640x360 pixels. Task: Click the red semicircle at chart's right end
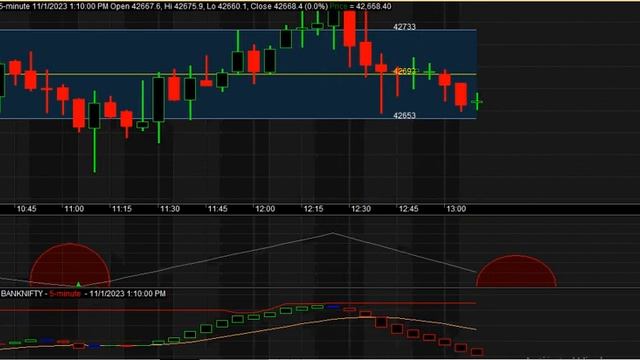click(516, 271)
